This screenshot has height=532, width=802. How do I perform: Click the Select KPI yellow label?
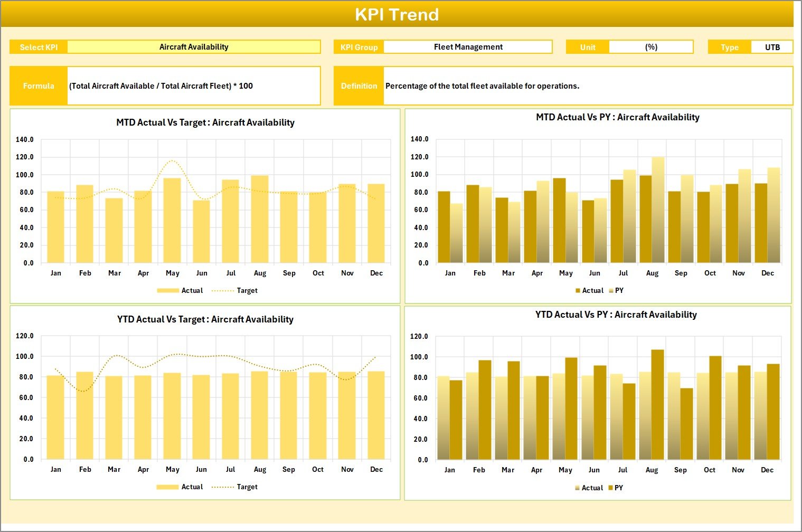pos(39,47)
